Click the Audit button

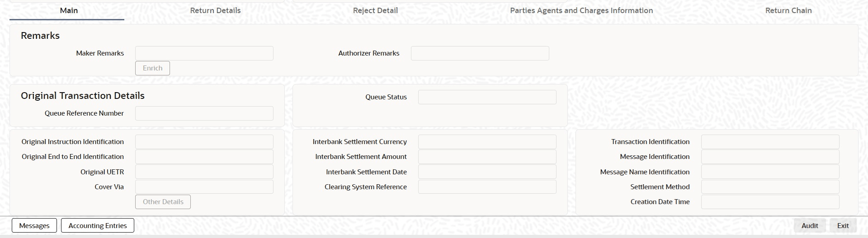point(810,226)
